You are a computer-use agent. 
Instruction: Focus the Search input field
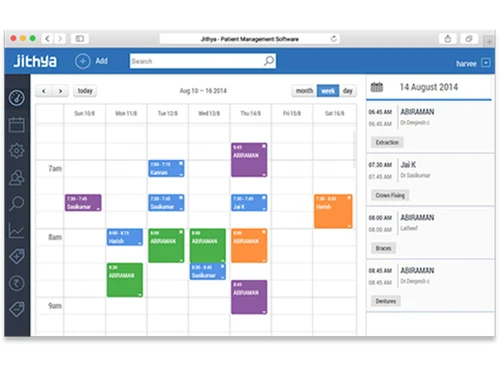point(203,61)
